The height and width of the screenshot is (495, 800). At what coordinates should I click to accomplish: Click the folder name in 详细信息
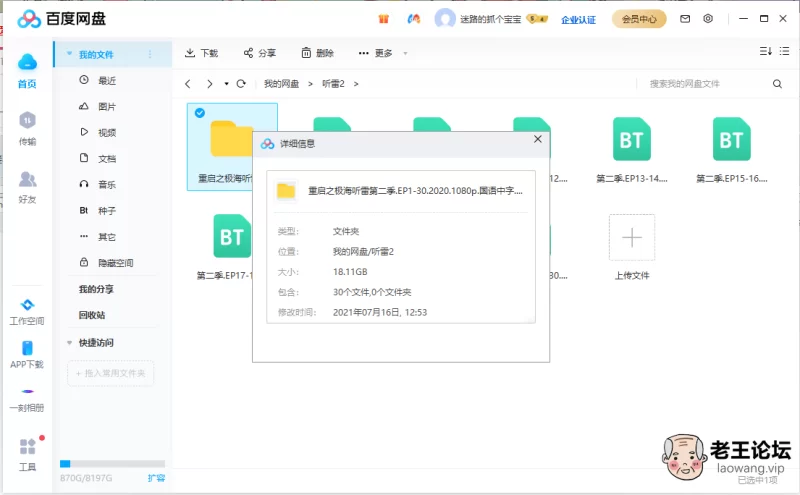click(415, 191)
